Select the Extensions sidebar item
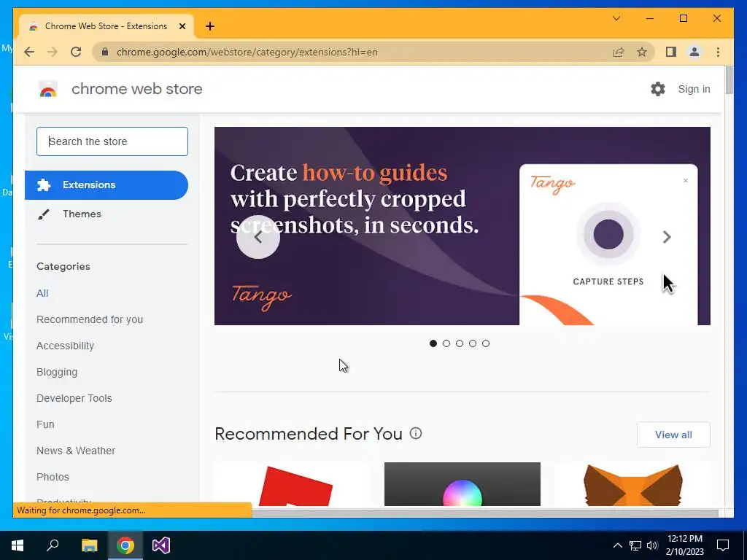 (107, 184)
